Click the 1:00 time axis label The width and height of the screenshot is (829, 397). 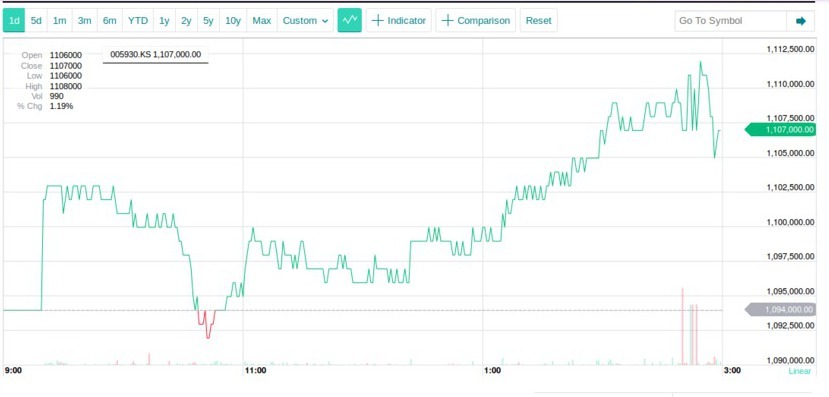click(x=492, y=371)
